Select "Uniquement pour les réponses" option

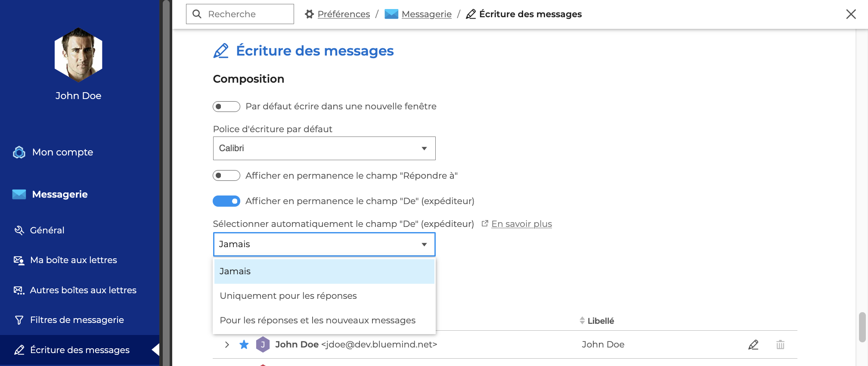coord(288,296)
